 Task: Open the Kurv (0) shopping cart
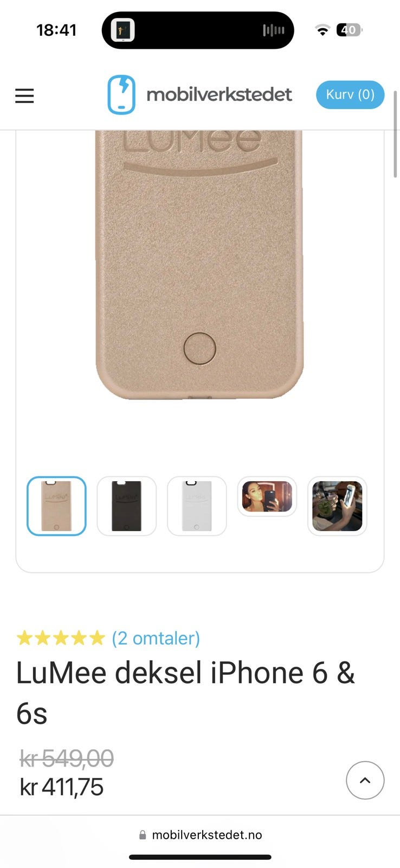point(350,95)
